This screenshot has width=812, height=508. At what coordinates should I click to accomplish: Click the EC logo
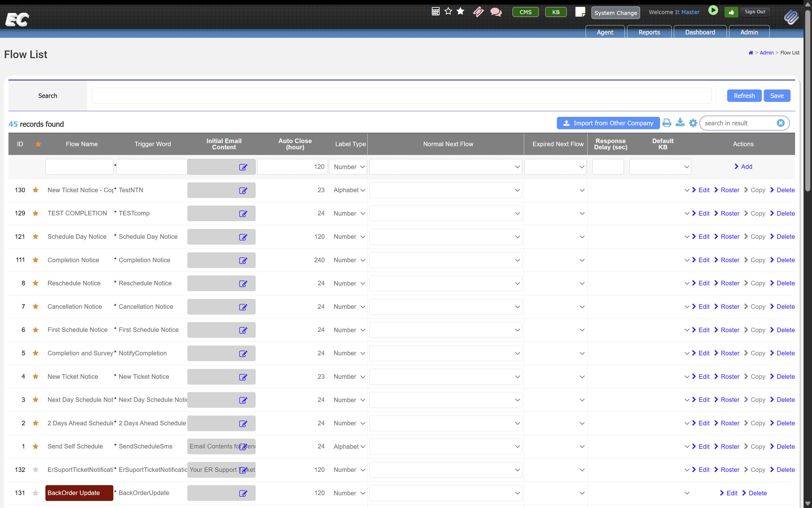pos(17,19)
